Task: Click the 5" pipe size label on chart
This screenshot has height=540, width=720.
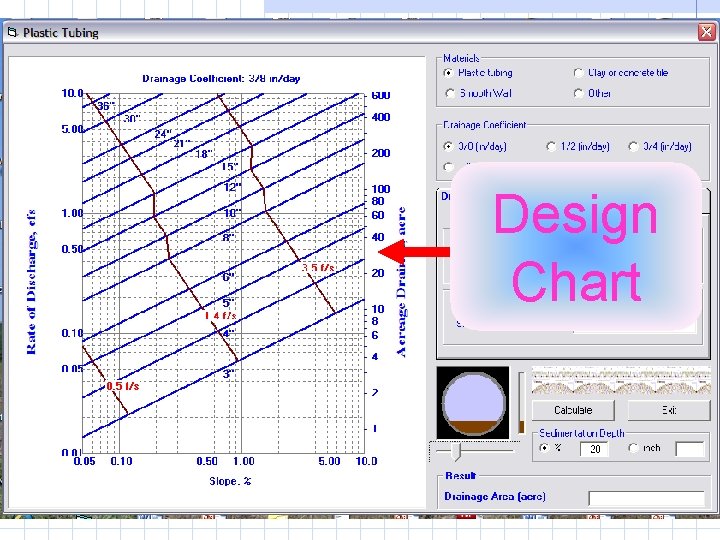Action: tap(229, 303)
